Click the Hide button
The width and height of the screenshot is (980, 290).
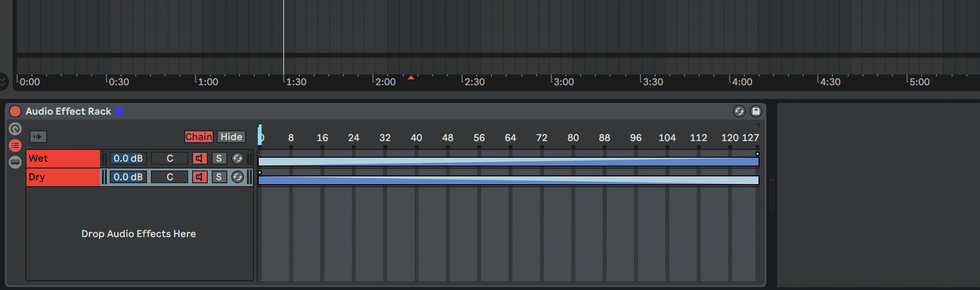coord(231,137)
